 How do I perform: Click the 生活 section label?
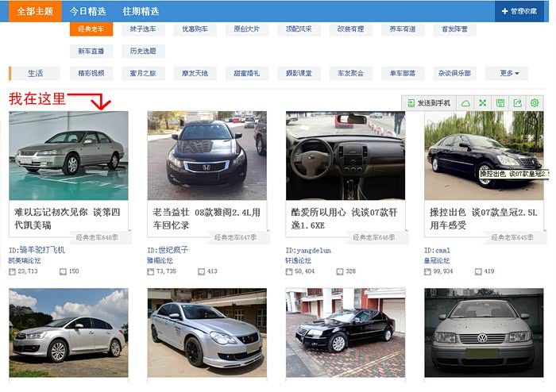point(35,73)
